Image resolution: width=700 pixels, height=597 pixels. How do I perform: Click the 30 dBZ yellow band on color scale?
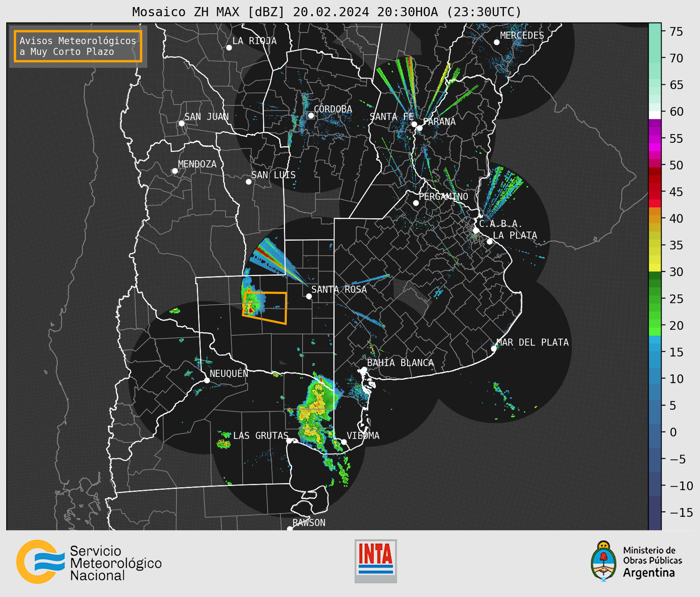(x=655, y=267)
